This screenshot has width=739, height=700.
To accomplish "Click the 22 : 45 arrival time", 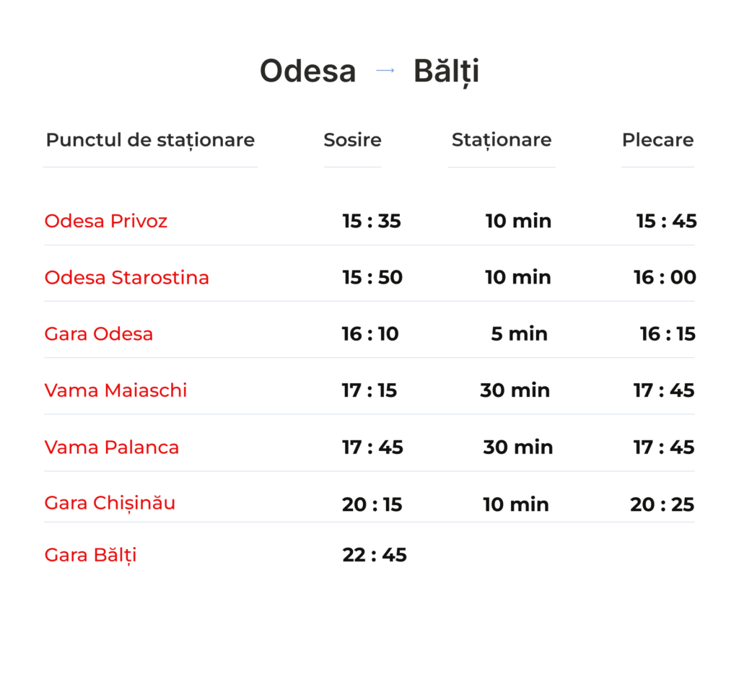I will click(375, 555).
